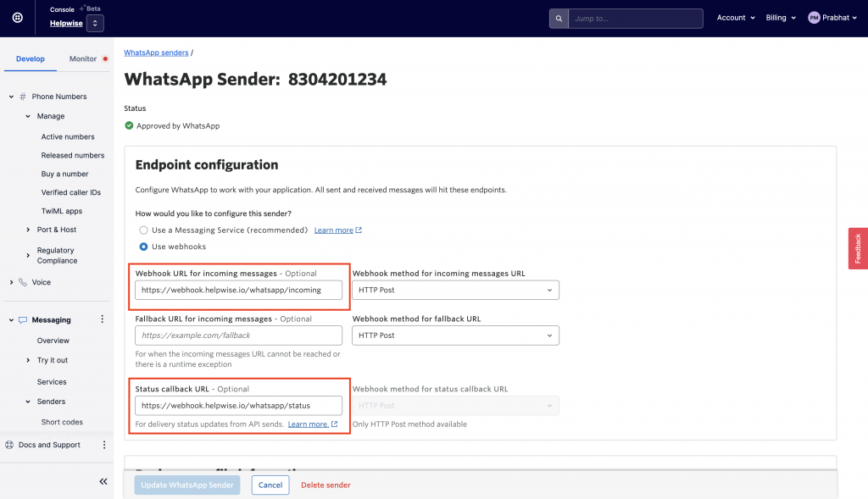Click the Fallback URL for incoming messages field
868x499 pixels.
pyautogui.click(x=238, y=335)
